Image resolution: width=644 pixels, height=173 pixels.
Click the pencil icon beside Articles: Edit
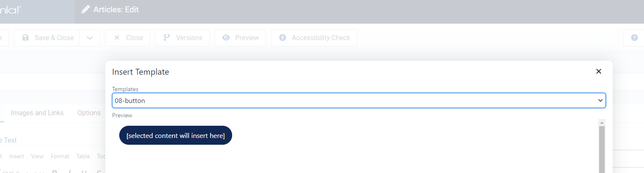coord(86,9)
